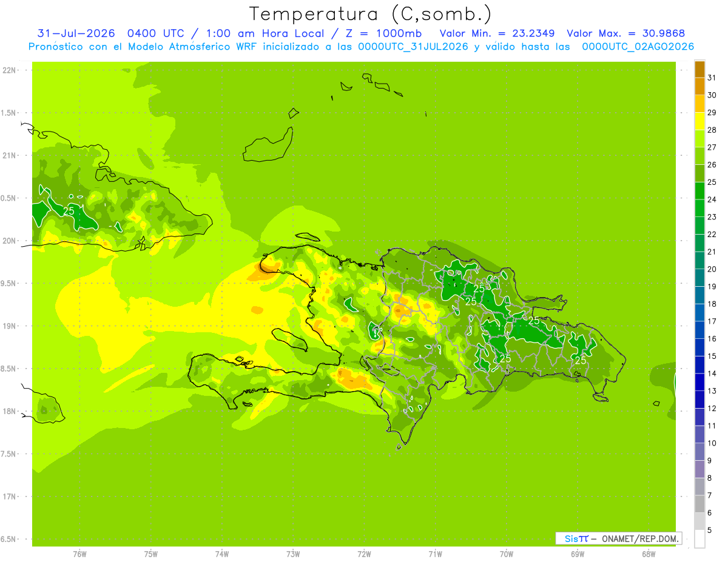Select "Valor Min. = 23.2349" text
The height and width of the screenshot is (562, 728).
pos(497,33)
